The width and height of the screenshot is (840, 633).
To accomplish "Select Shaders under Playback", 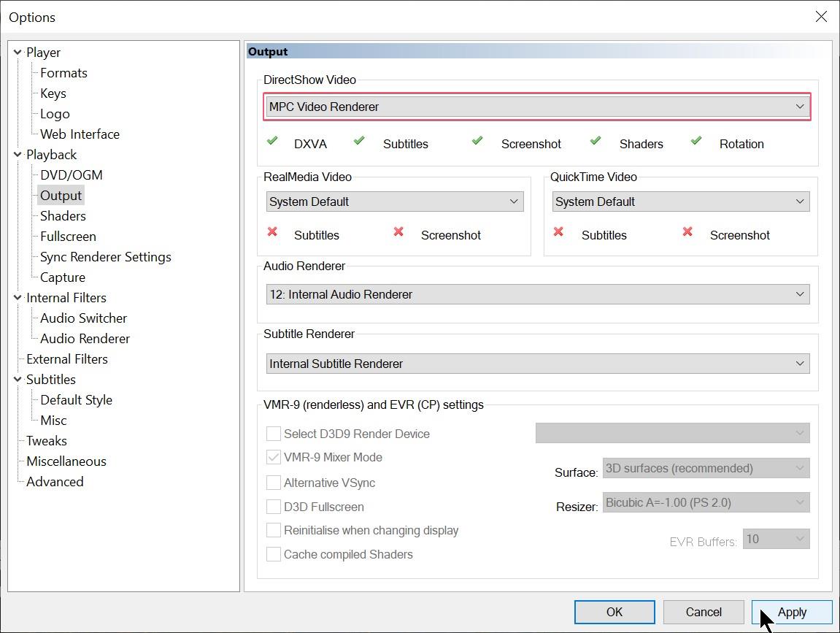I will [63, 216].
